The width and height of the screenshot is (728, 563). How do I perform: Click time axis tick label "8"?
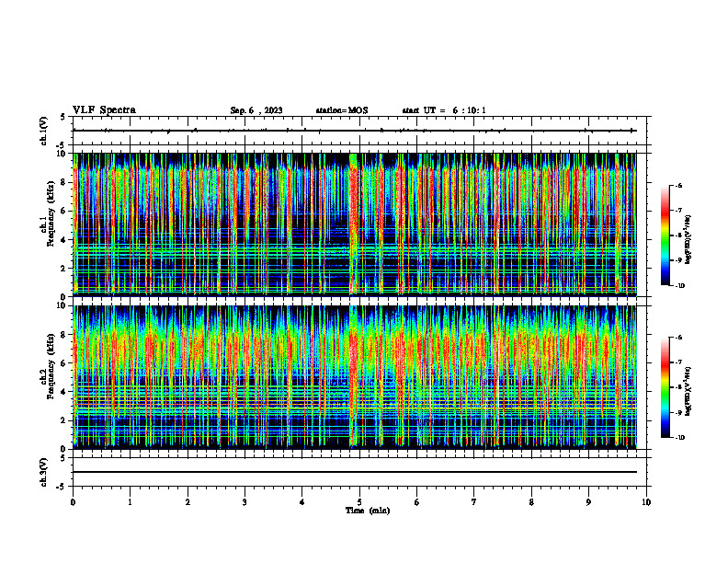point(531,502)
